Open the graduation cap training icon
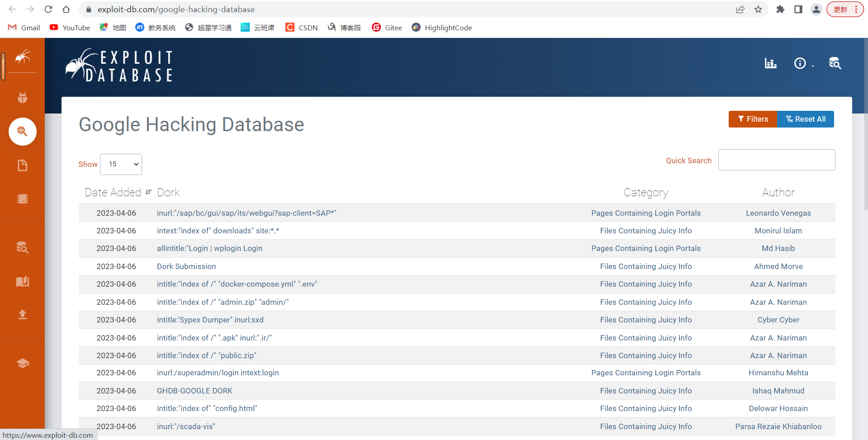Image resolution: width=868 pixels, height=440 pixels. click(x=22, y=364)
